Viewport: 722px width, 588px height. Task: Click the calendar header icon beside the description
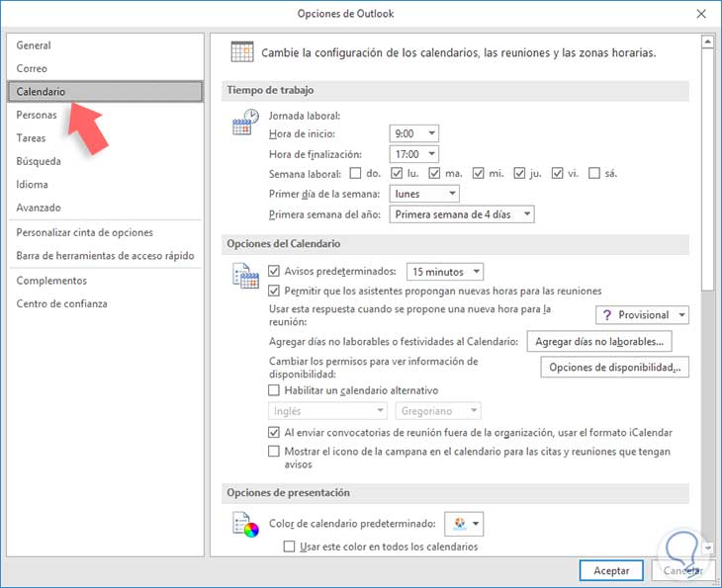tap(242, 51)
